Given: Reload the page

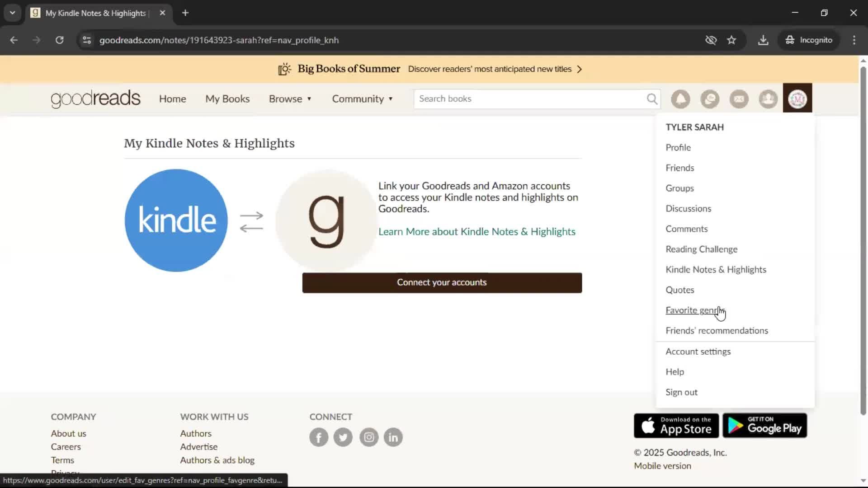Looking at the screenshot, I should (x=59, y=40).
